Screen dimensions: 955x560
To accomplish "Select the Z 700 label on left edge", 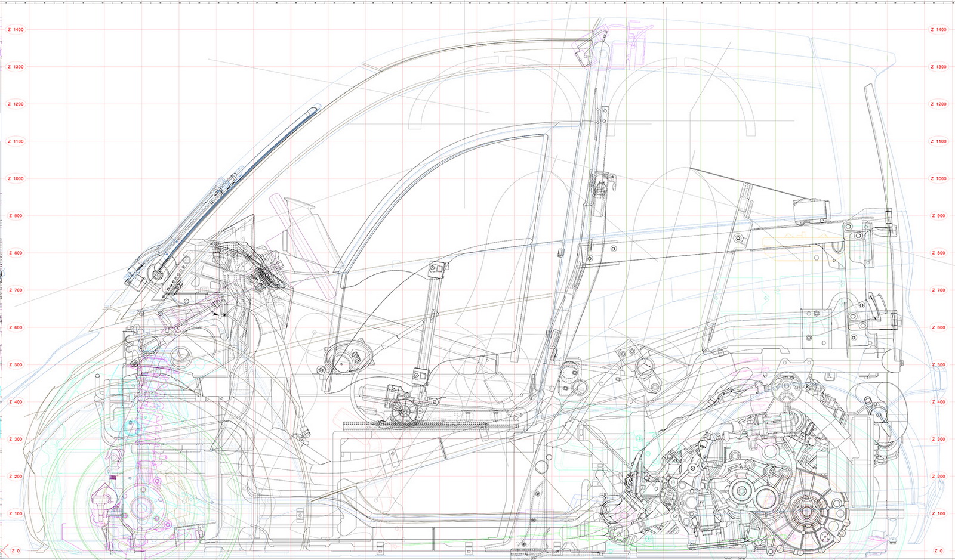I will tap(16, 290).
